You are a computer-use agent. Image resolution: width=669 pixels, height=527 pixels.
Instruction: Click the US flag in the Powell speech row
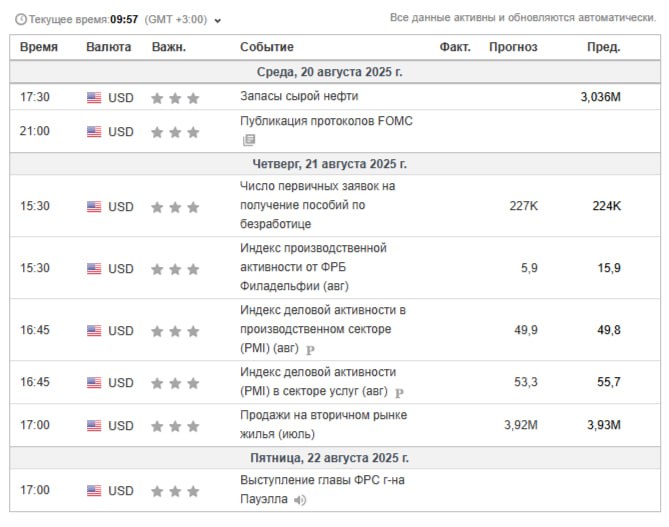(94, 490)
